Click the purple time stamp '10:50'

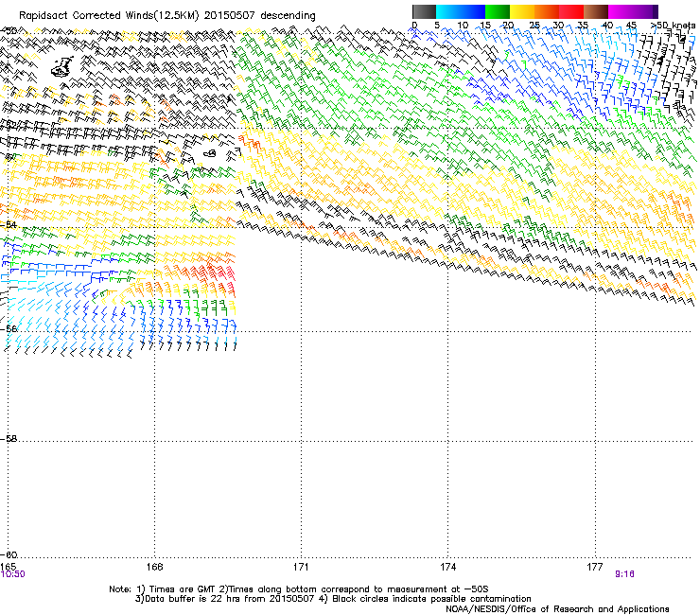(x=13, y=574)
